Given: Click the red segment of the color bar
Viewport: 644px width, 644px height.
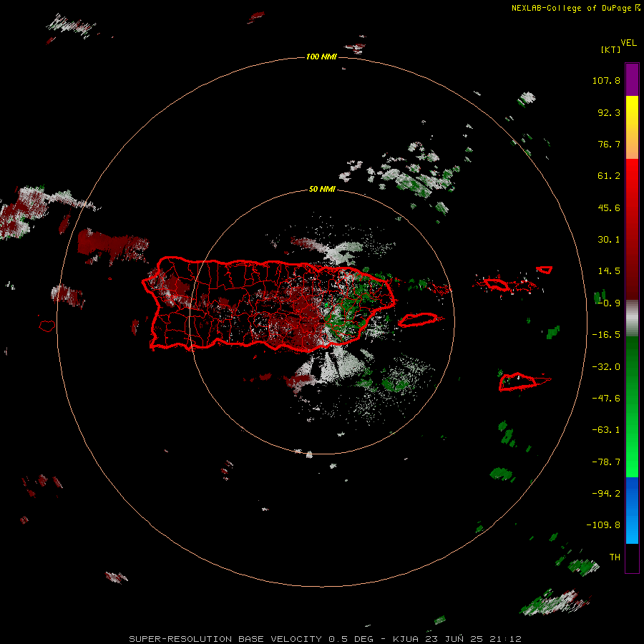Looking at the screenshot, I should 632,229.
